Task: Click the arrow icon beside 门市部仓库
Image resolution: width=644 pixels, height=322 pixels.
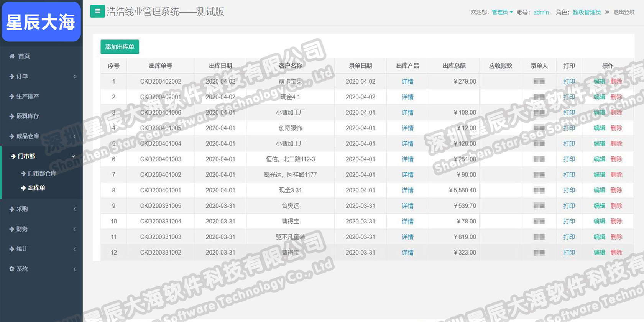Action: pos(23,174)
